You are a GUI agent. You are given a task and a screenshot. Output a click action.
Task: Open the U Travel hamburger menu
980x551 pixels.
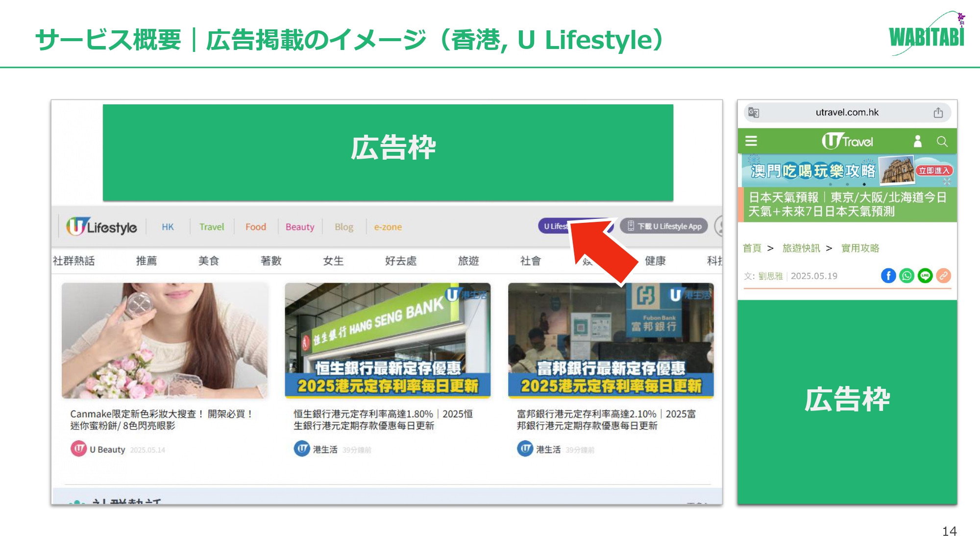[751, 141]
